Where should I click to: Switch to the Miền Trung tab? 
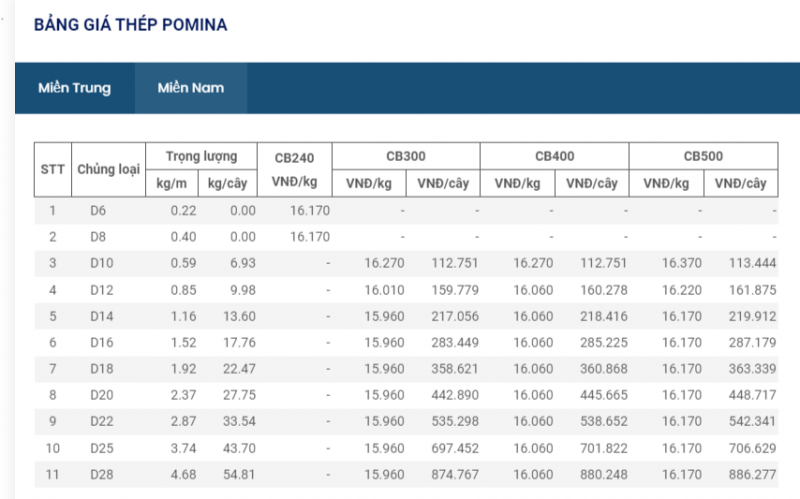[74, 88]
